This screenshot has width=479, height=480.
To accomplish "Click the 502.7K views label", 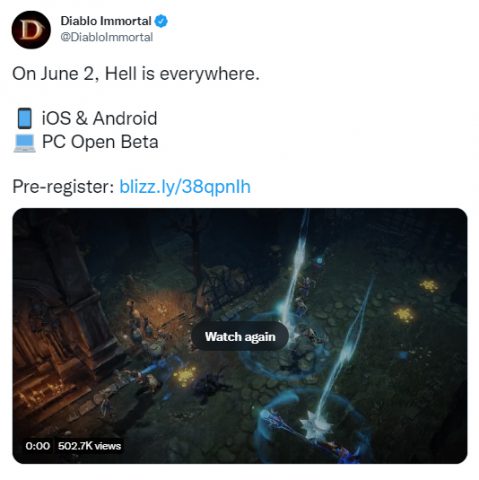I will pos(89,446).
